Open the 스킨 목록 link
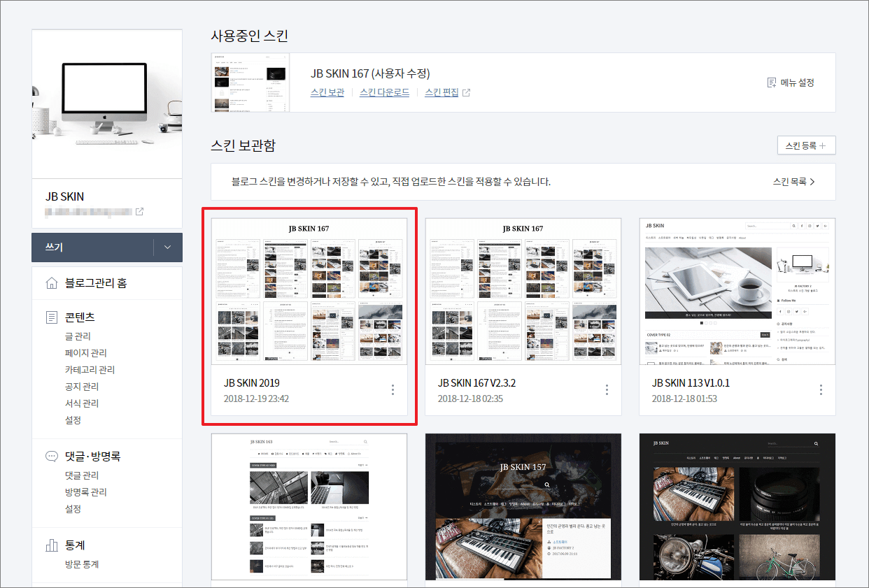Screen dimensions: 869x588 click(793, 182)
